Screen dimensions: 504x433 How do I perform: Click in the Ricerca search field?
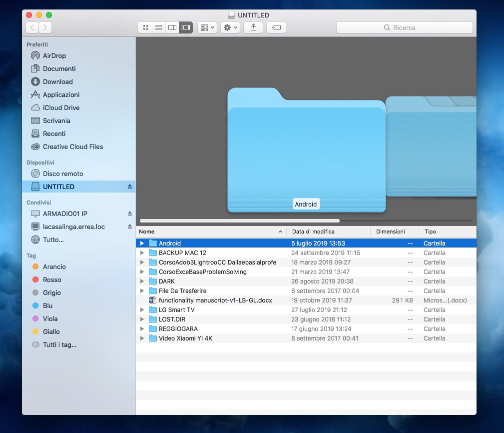click(404, 27)
